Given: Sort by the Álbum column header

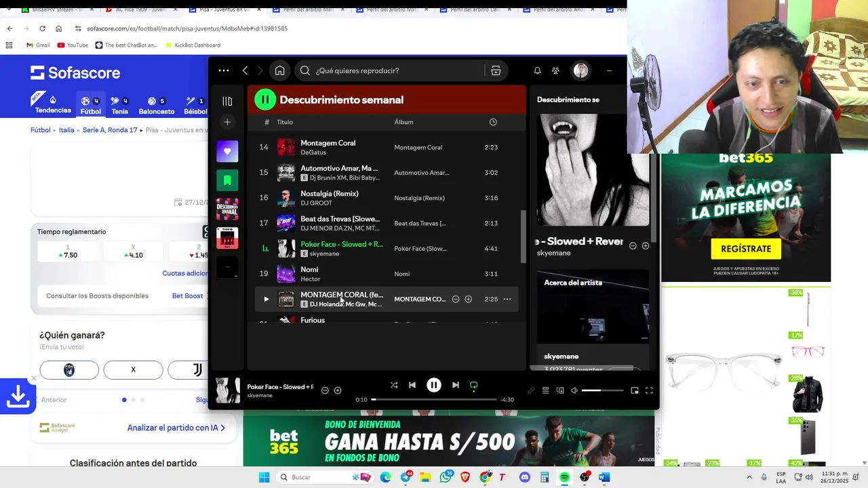Looking at the screenshot, I should point(403,122).
